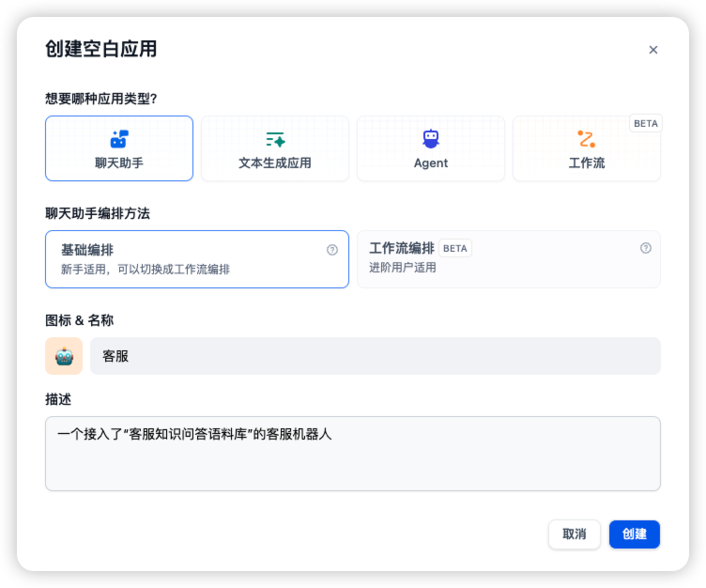Select 工作流编排 orchestration method
The image size is (706, 588).
click(508, 259)
